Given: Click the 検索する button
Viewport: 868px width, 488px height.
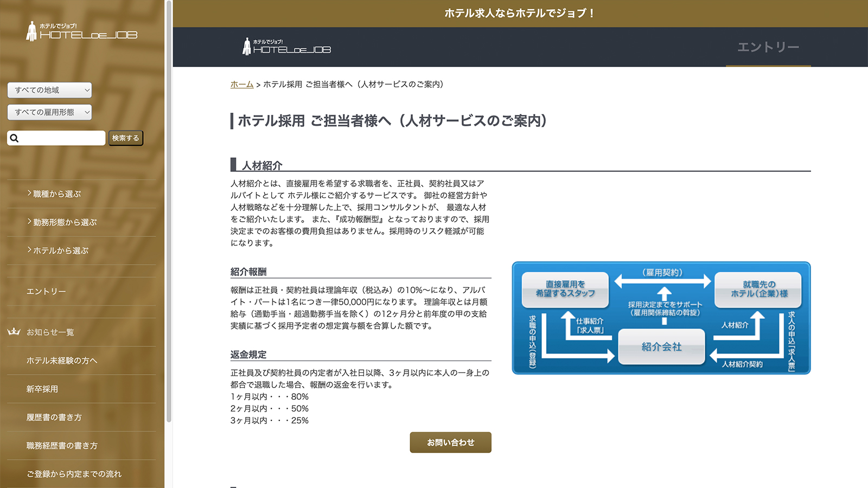Looking at the screenshot, I should (x=125, y=138).
